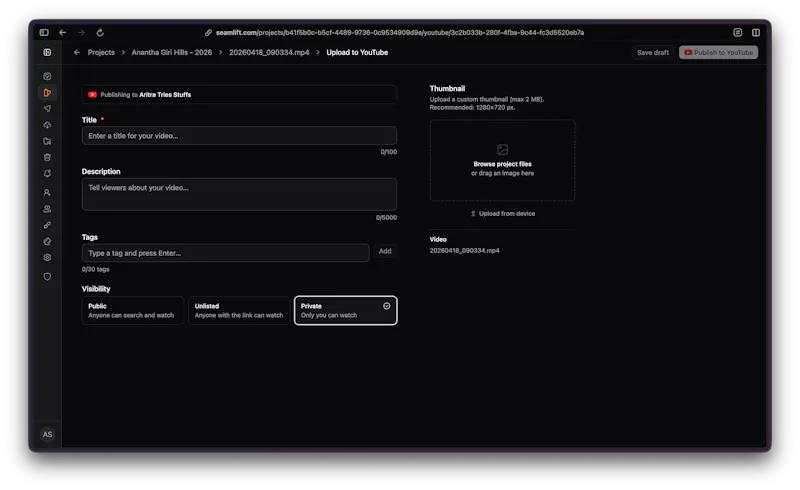Screen dimensions: 800x490
Task: Open the tag icon in sidebar
Action: 47,241
